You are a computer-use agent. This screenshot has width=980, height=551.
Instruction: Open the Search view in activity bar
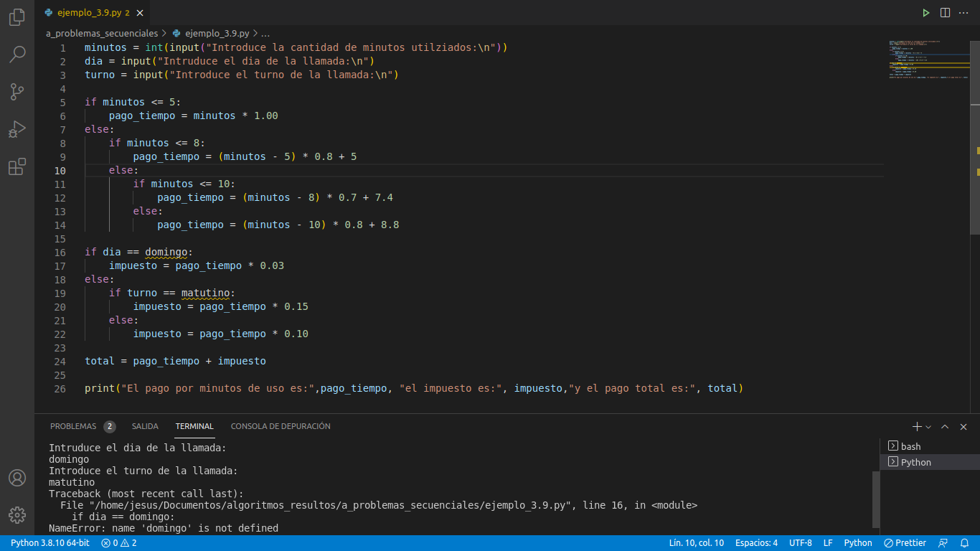coord(17,54)
